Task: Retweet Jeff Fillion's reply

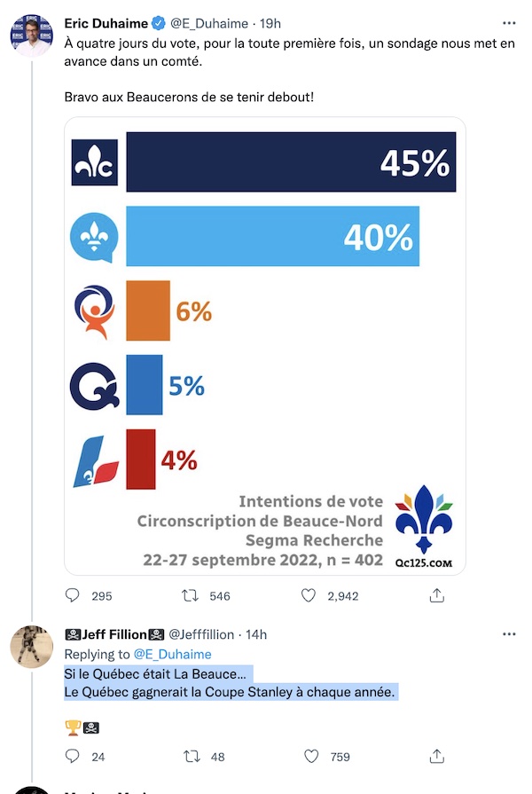Action: tap(192, 757)
